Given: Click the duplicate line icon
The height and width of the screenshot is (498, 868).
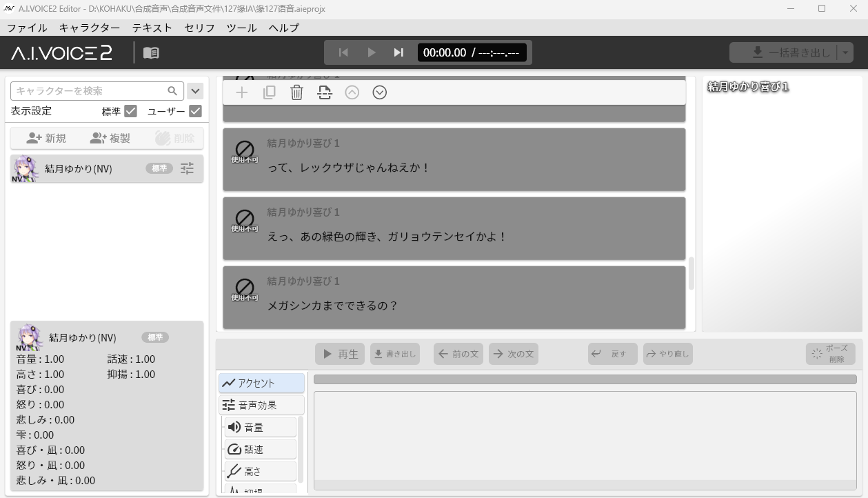Looking at the screenshot, I should [270, 92].
